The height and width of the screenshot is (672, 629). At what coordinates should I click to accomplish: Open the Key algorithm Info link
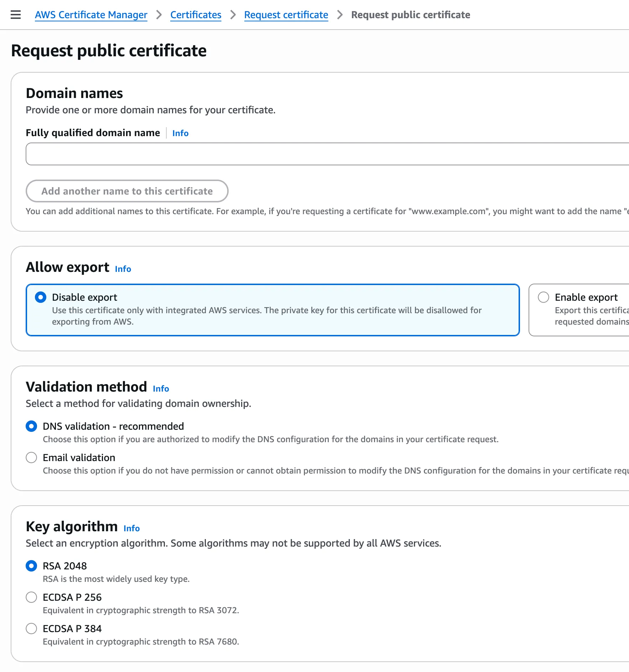(x=131, y=528)
